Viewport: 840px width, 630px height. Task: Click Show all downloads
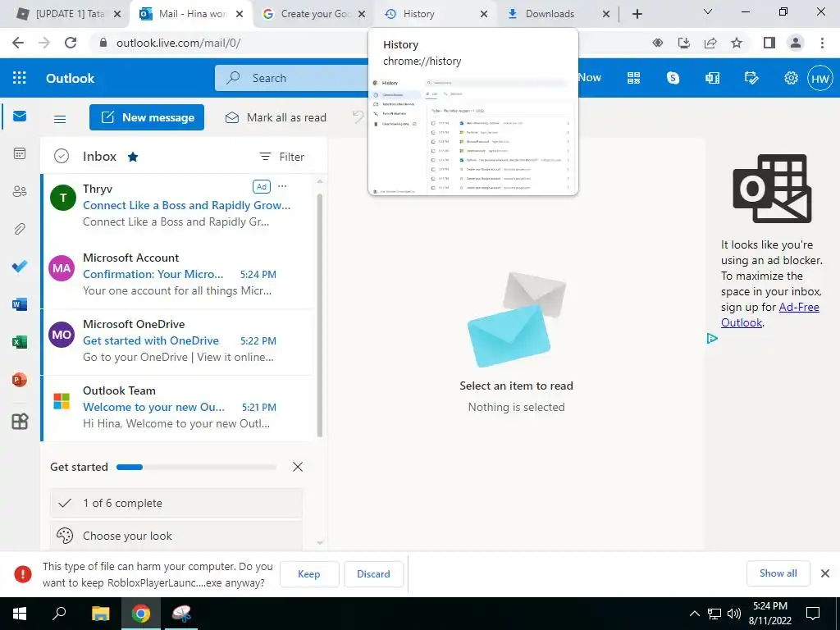click(x=778, y=573)
